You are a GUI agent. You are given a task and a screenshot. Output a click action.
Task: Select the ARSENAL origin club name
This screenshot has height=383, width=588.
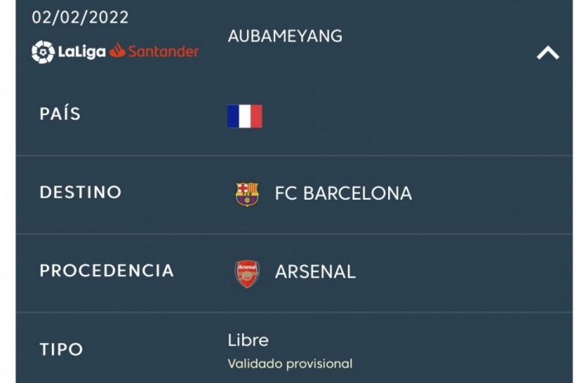point(315,272)
